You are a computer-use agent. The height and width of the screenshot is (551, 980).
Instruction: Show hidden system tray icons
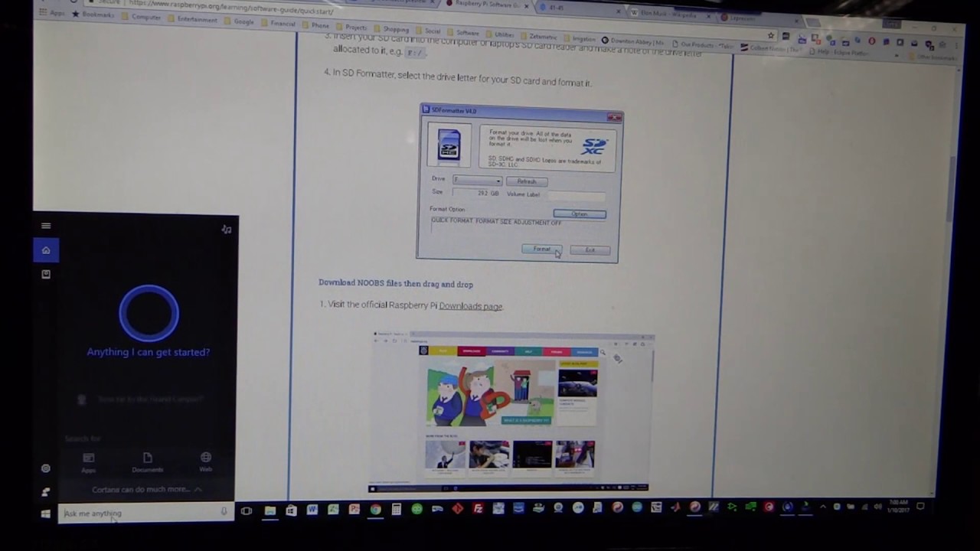point(823,507)
